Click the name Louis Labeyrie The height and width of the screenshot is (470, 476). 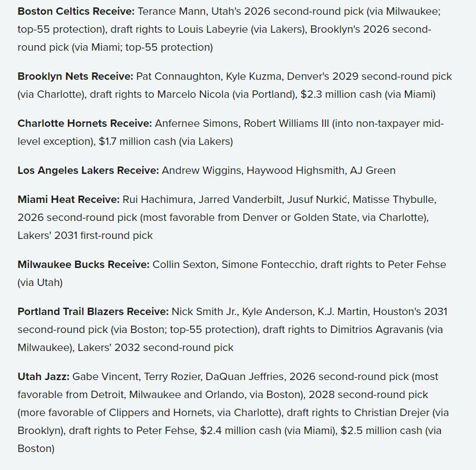tap(213, 30)
